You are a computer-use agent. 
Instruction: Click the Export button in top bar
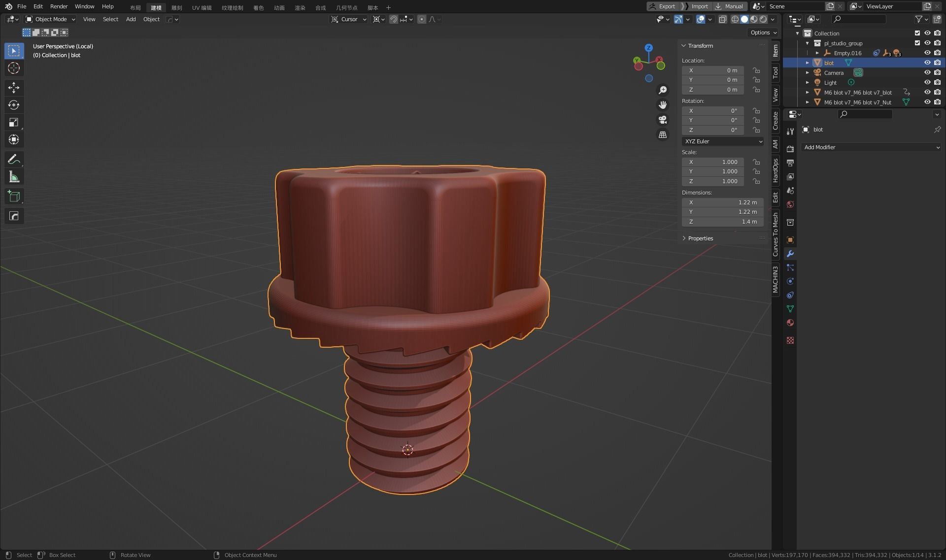(663, 6)
